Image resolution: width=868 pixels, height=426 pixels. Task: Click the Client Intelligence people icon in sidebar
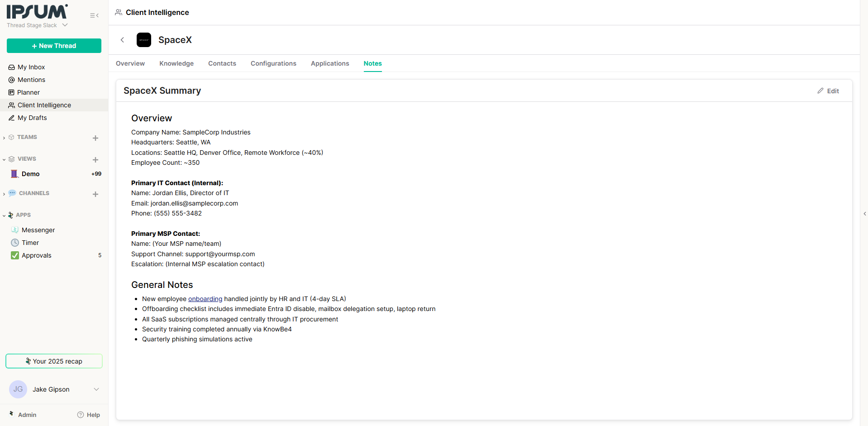coord(12,105)
